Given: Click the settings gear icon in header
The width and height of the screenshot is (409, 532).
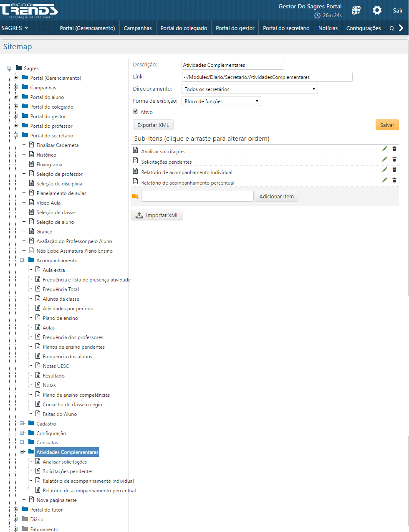Looking at the screenshot, I should tap(377, 10).
